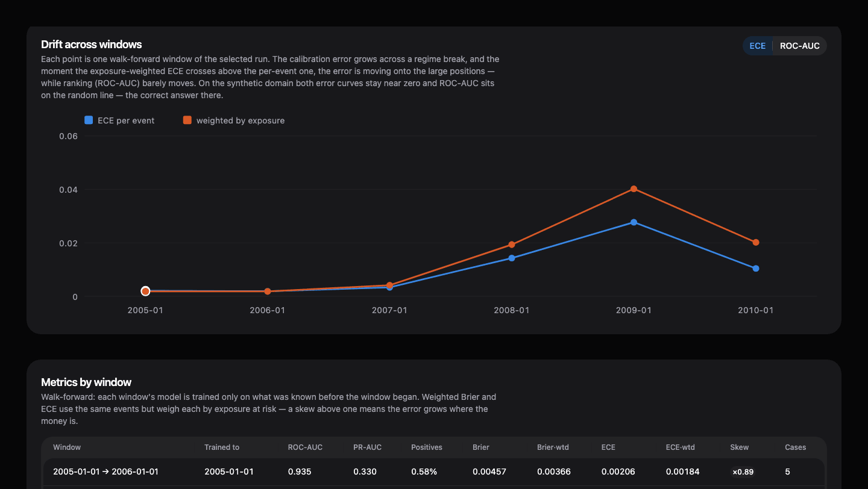868x489 pixels.
Task: Select the ECE chart toggle tab
Action: click(758, 46)
